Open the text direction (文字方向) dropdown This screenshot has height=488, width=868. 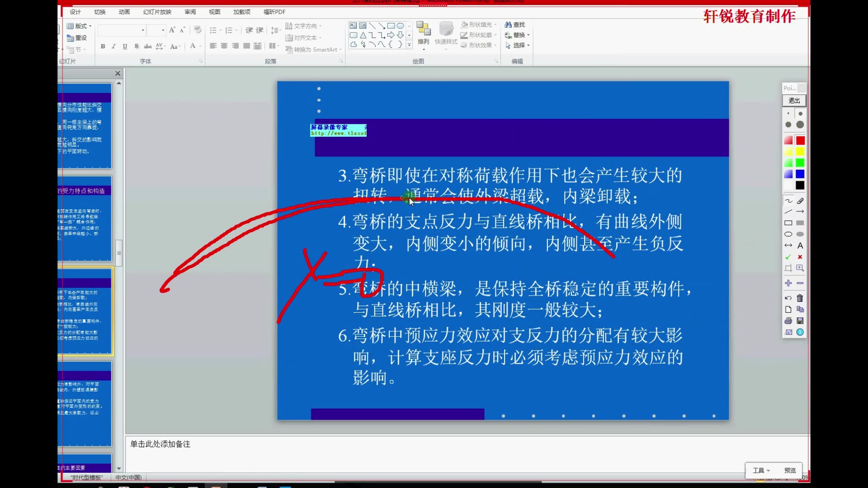point(303,26)
